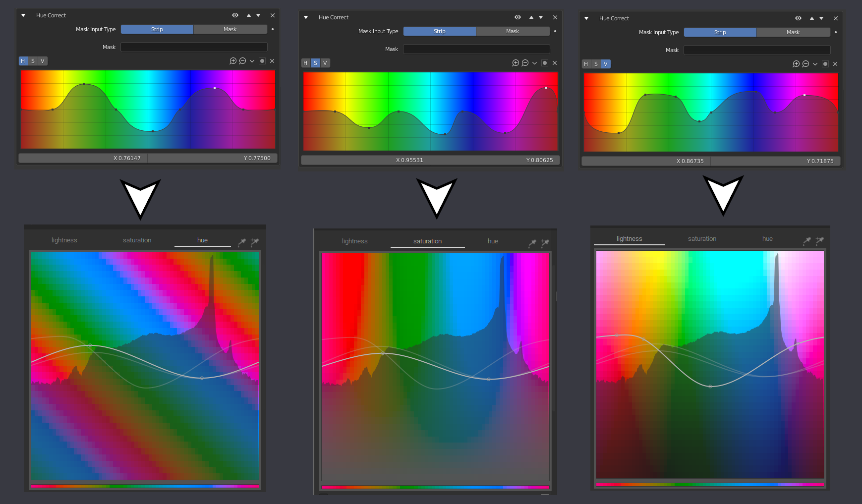Click animate dot next to Mask in X 0.95531 panel
Screen dimensions: 862x504
pyautogui.click(x=555, y=31)
